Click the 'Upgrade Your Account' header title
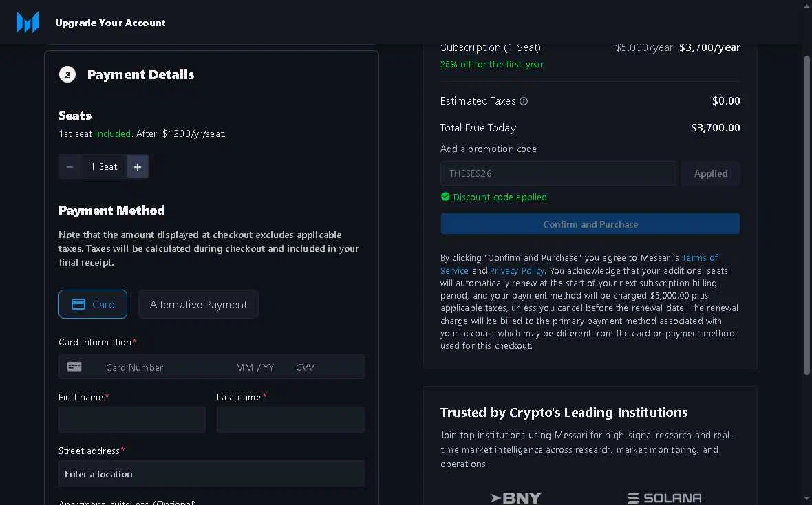812x505 pixels. click(x=110, y=23)
